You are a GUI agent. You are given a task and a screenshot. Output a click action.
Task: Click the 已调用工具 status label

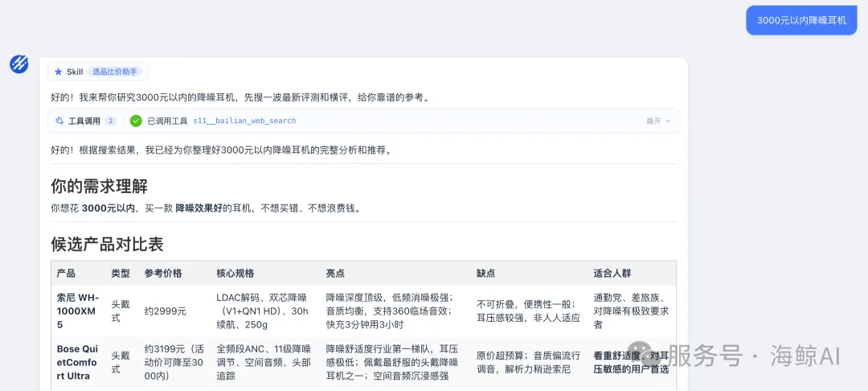168,121
